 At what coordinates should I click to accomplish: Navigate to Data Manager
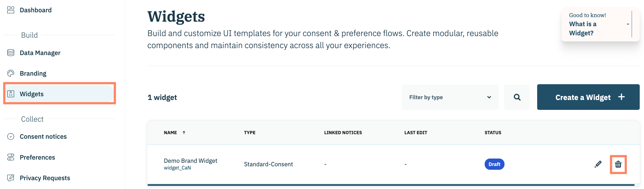pyautogui.click(x=40, y=53)
